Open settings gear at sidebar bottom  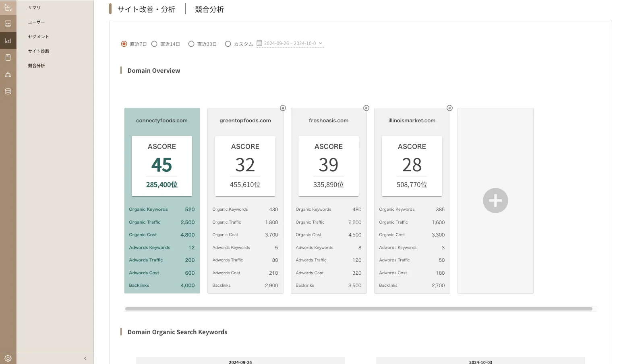pyautogui.click(x=8, y=358)
